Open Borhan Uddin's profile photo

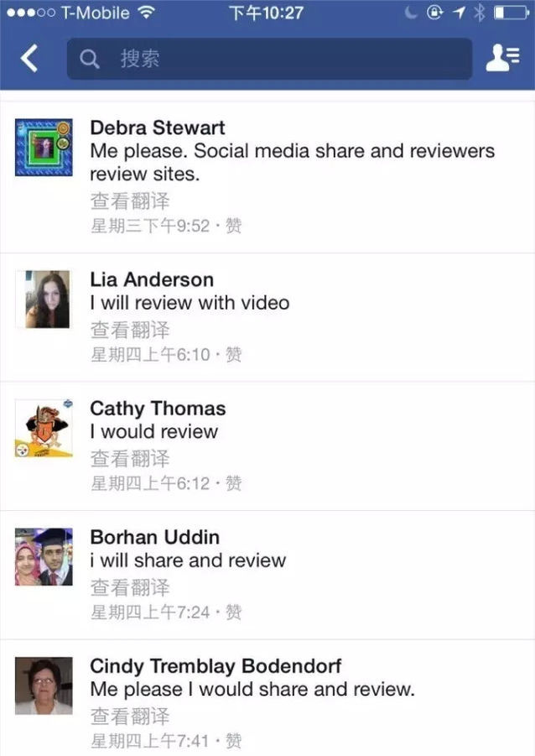pyautogui.click(x=44, y=557)
